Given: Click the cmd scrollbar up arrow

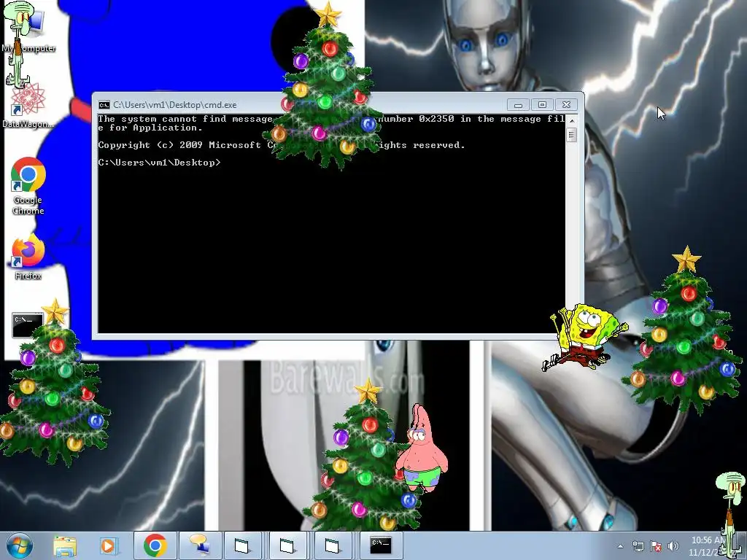Looking at the screenshot, I should point(572,121).
